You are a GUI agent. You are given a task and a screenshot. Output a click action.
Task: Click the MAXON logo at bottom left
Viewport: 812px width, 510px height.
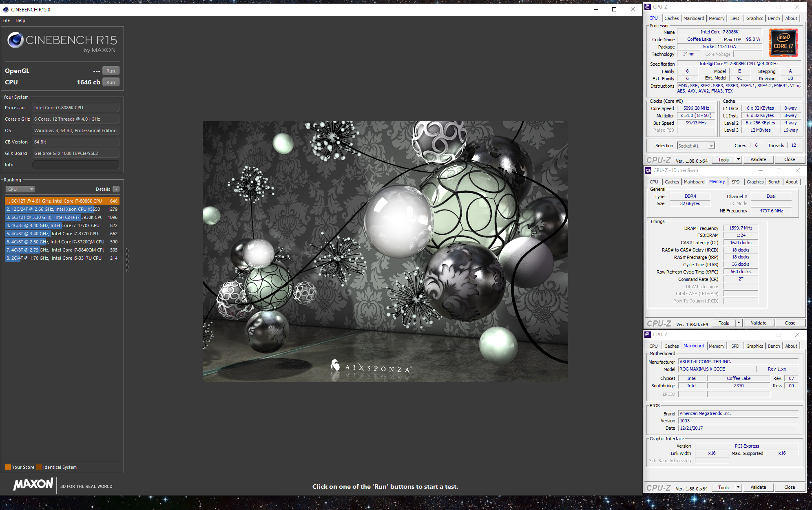(x=33, y=484)
